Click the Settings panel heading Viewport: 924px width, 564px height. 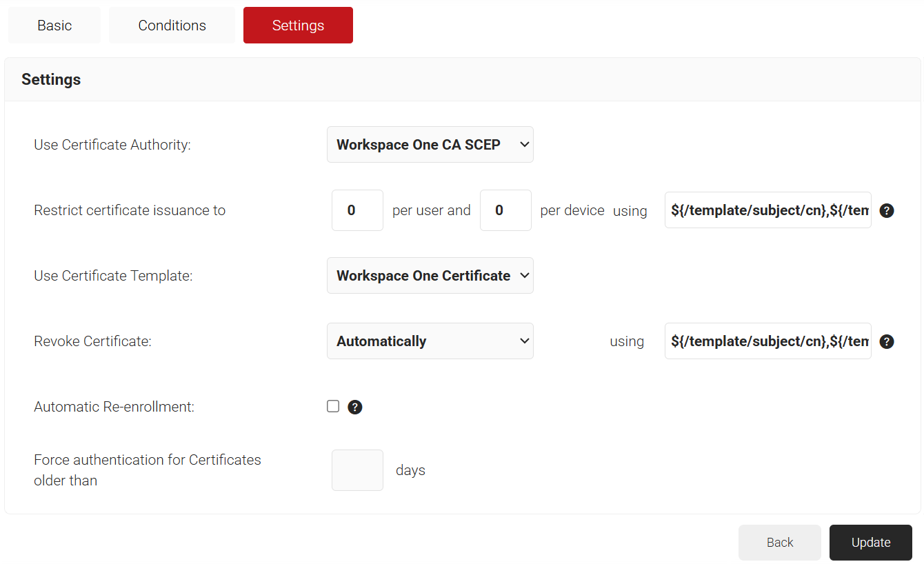tap(51, 80)
